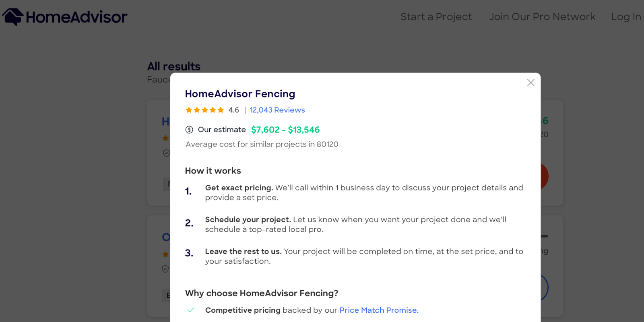644x322 pixels.
Task: Click the HomeAdvisor house logo icon
Action: pos(12,16)
